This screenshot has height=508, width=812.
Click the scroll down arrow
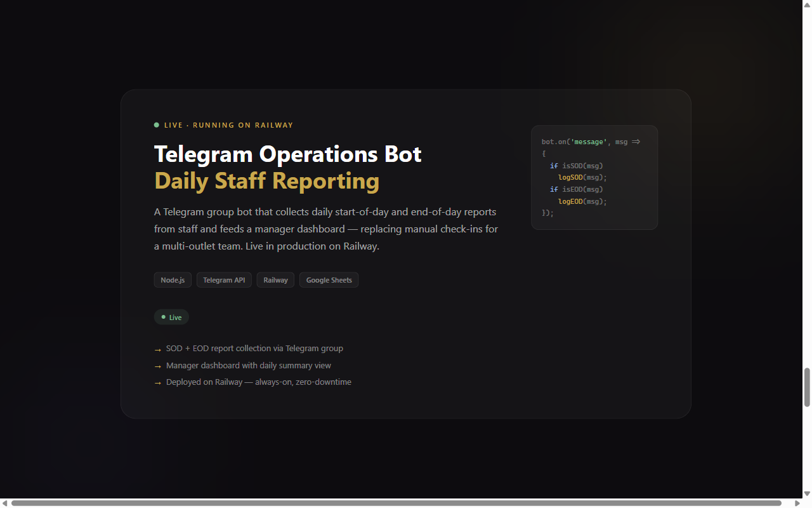pos(807,493)
